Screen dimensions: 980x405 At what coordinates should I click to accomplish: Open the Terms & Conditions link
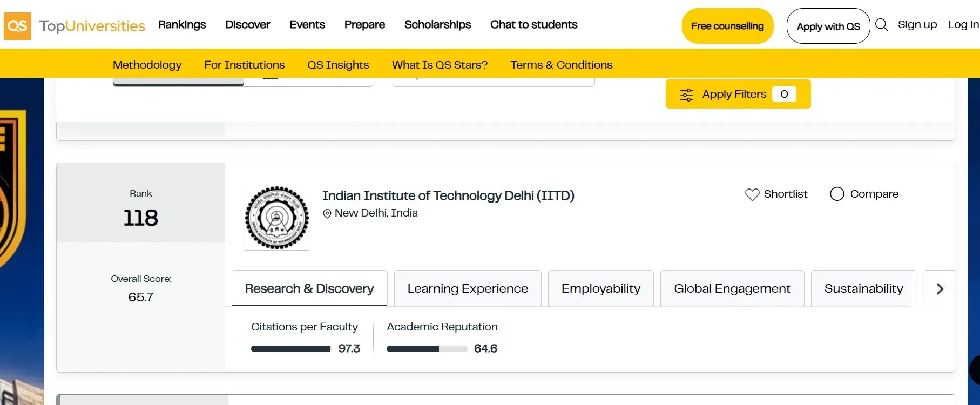pyautogui.click(x=562, y=65)
